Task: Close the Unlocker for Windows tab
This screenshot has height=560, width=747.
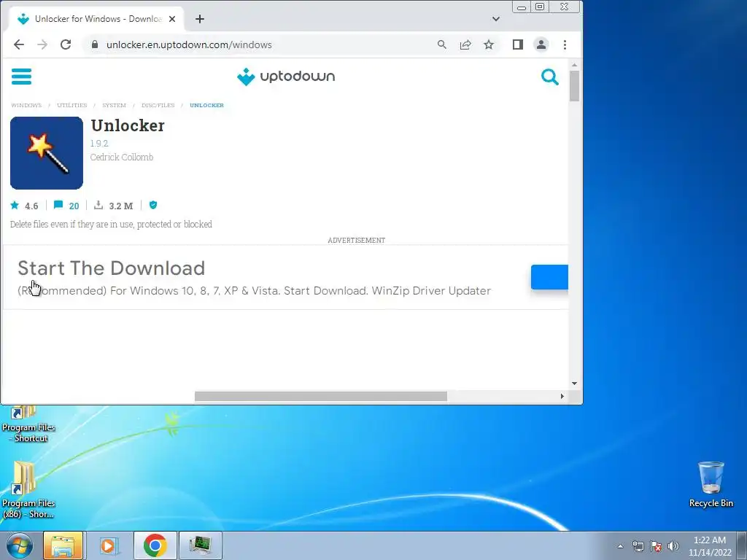Action: coord(172,19)
